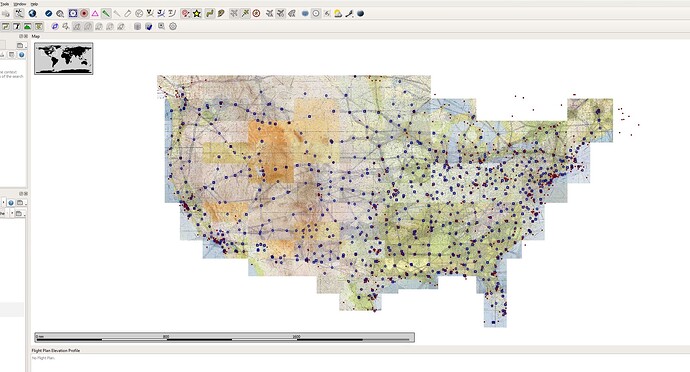Viewport: 690px width, 372px height.
Task: Open the sun and cloud weather icon
Action: pyautogui.click(x=338, y=14)
